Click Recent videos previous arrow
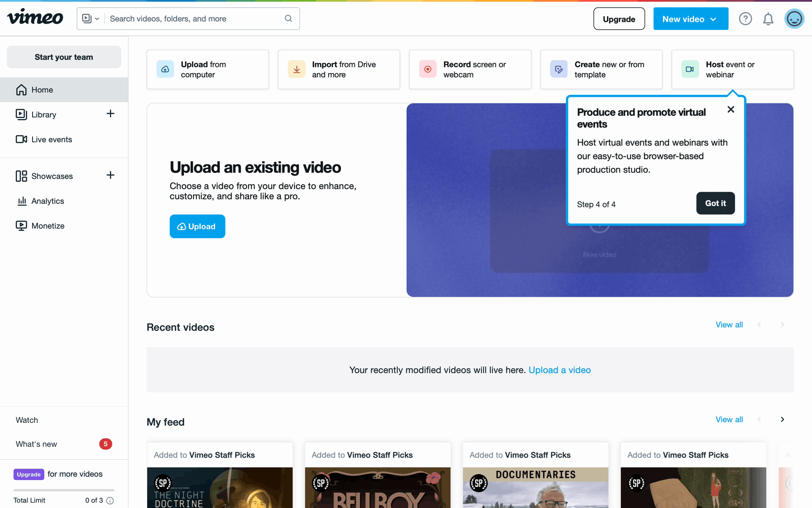Image resolution: width=812 pixels, height=508 pixels. pos(760,325)
